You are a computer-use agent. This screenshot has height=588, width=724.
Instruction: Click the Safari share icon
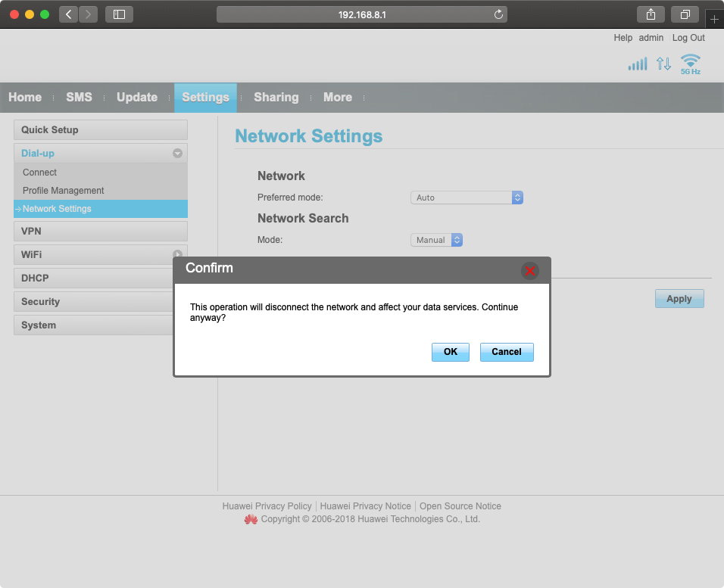[651, 14]
